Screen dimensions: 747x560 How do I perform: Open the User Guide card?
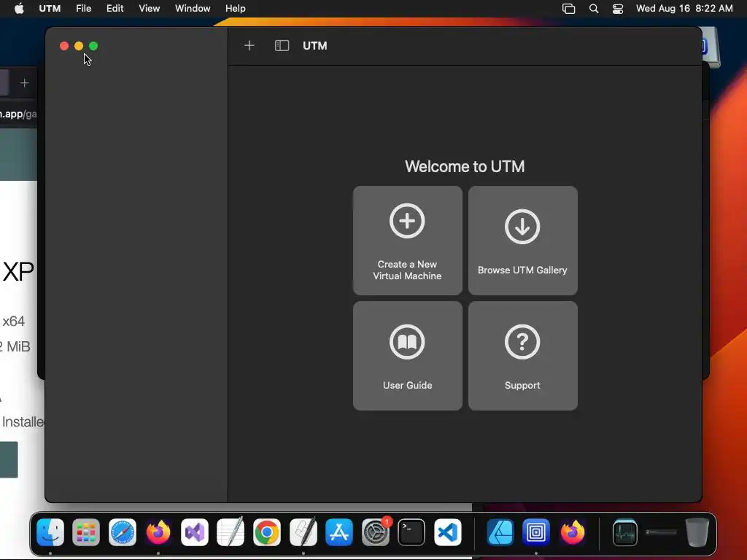click(x=407, y=356)
